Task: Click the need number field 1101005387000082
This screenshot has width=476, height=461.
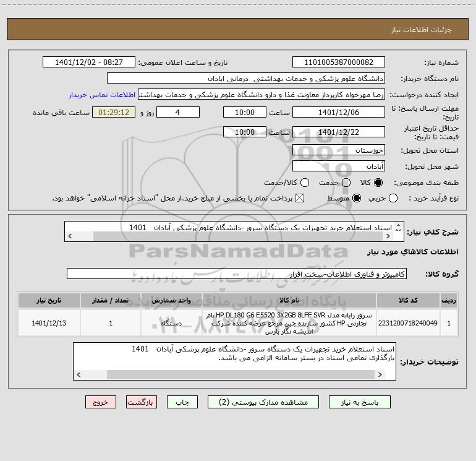Action: click(339, 62)
